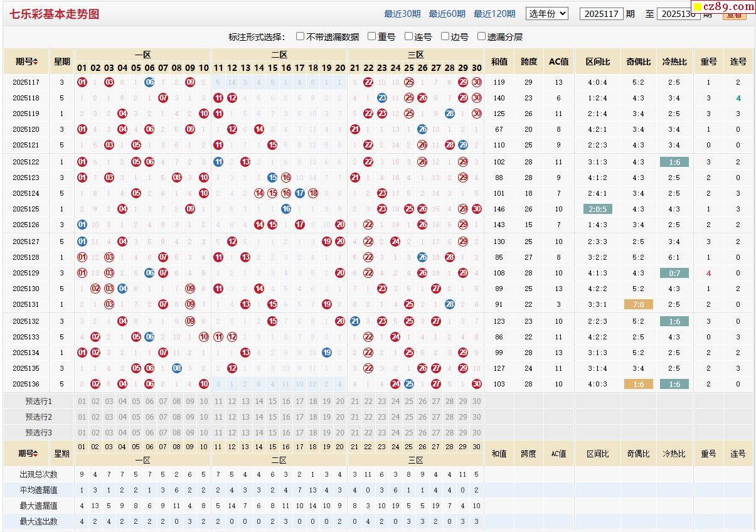The height and width of the screenshot is (532, 756).
Task: Click the 查看 button
Action: coord(734,15)
